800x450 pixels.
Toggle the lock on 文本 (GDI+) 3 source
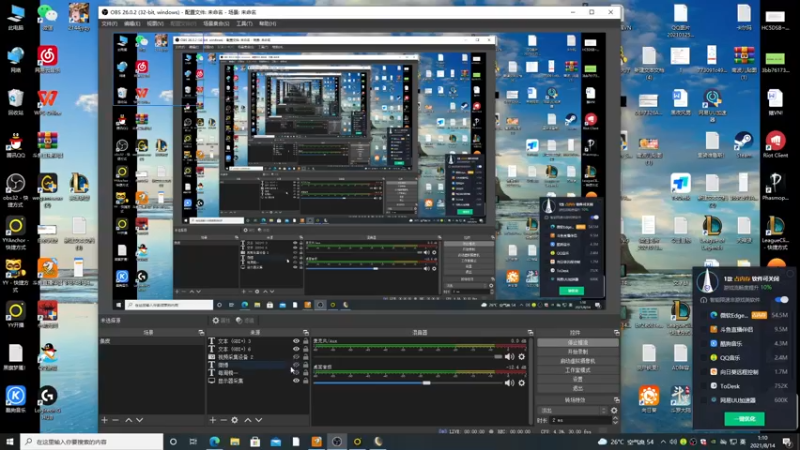(x=306, y=341)
